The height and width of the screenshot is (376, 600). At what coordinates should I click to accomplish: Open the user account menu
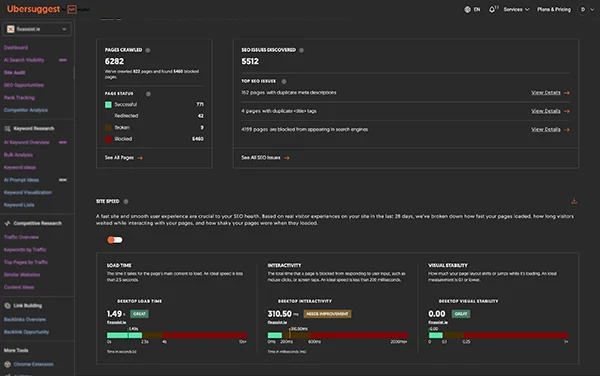click(586, 9)
